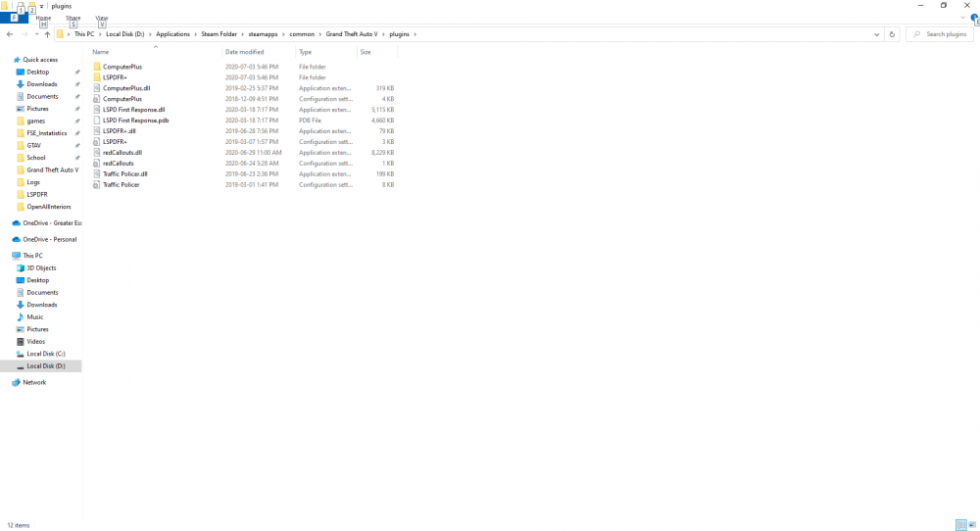
Task: Refresh the plugins folder view
Action: pyautogui.click(x=892, y=34)
